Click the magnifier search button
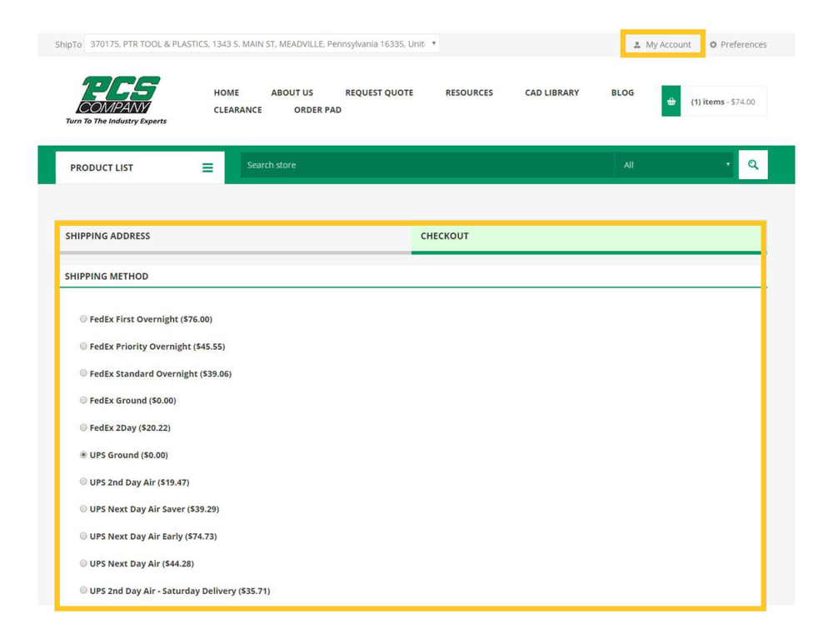The width and height of the screenshot is (833, 644). [753, 165]
